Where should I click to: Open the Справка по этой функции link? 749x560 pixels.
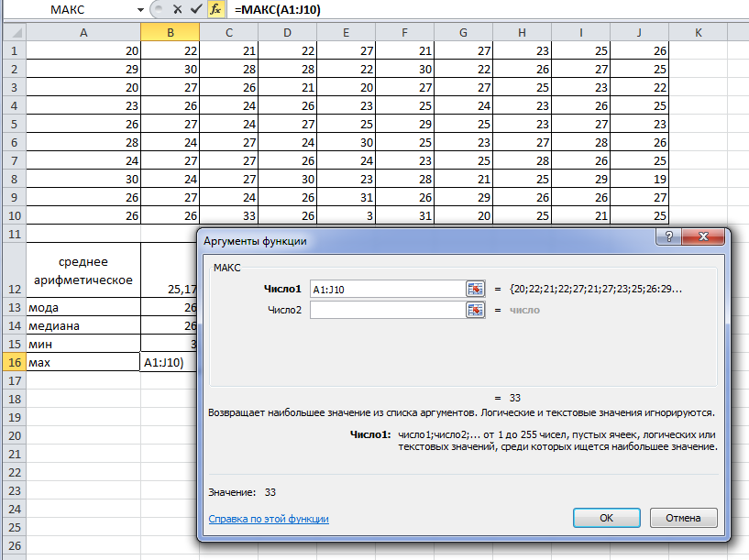tap(269, 519)
